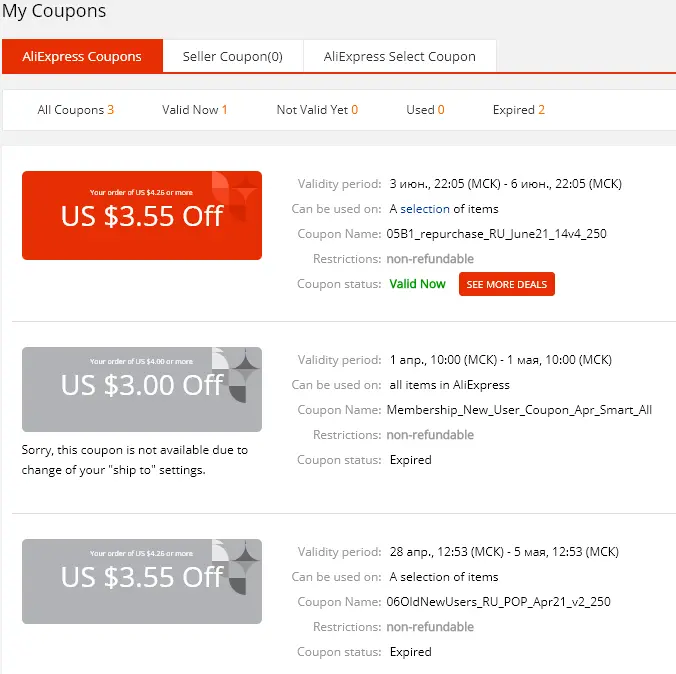
Task: Click the gray US $3.00 Off coupon
Action: (142, 389)
